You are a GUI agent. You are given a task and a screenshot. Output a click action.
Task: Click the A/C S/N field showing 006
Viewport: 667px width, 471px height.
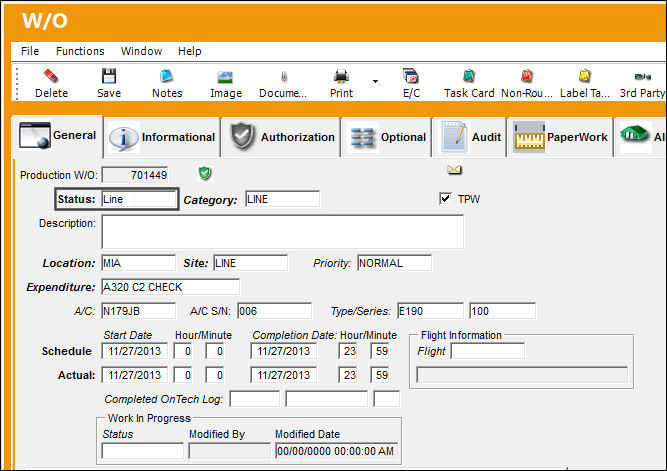274,311
